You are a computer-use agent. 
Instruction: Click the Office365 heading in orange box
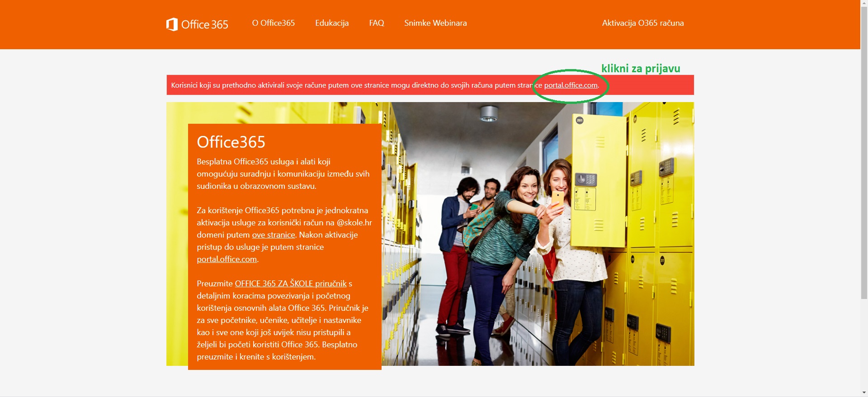tap(231, 142)
